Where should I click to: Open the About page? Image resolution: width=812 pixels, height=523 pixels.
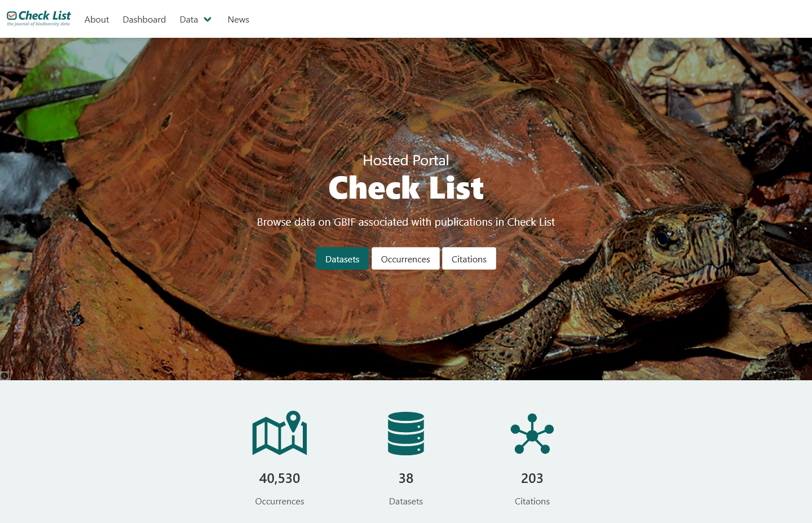click(96, 19)
